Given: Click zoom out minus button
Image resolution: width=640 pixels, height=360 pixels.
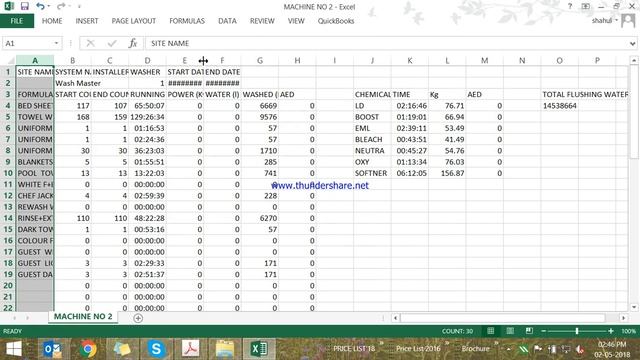Looking at the screenshot, I should tap(543, 331).
